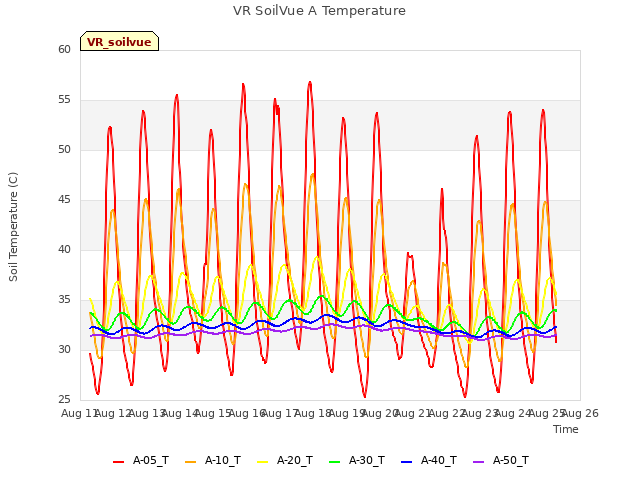Select the A-10_T legend label
This screenshot has width=640, height=480.
point(223,460)
